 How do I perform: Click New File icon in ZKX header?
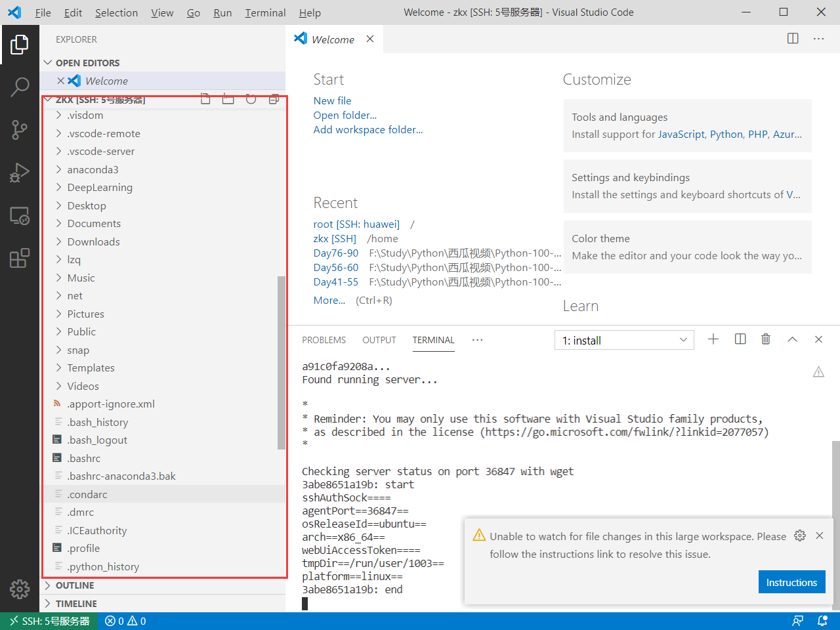tap(205, 99)
